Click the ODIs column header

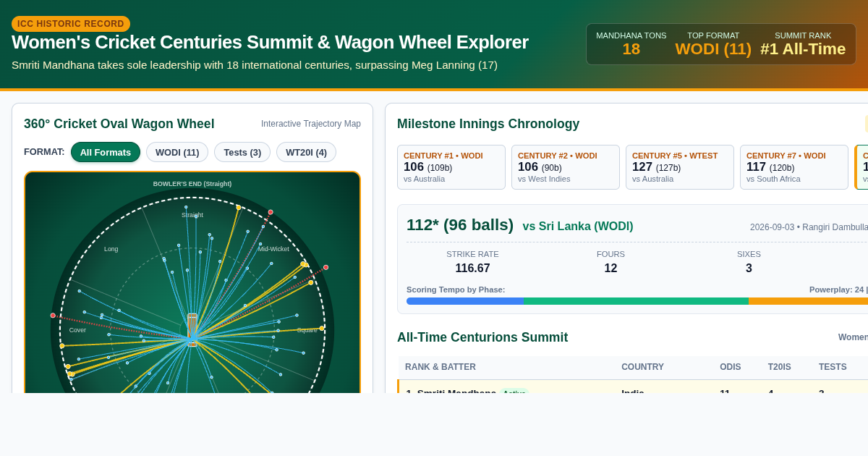coord(732,367)
